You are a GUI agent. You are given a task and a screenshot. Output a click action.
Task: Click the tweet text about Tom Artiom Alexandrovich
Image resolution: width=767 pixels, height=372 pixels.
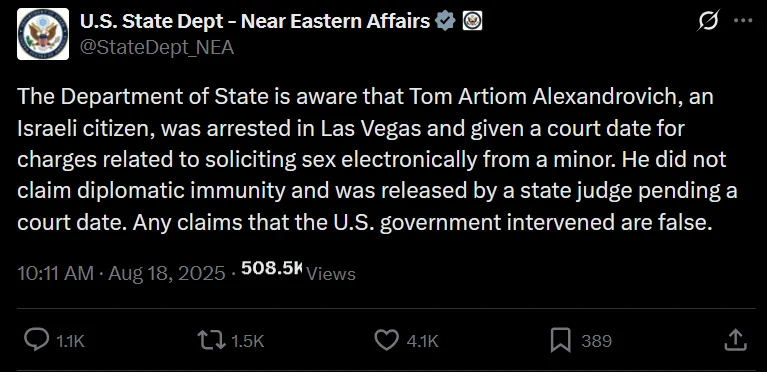coord(377,160)
